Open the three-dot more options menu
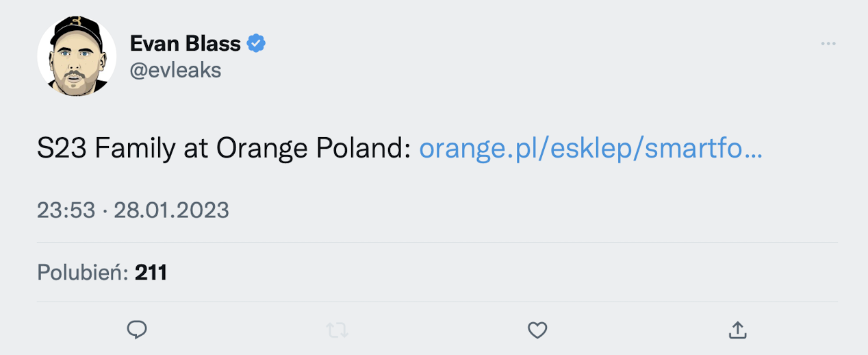Image resolution: width=868 pixels, height=355 pixels. (828, 44)
